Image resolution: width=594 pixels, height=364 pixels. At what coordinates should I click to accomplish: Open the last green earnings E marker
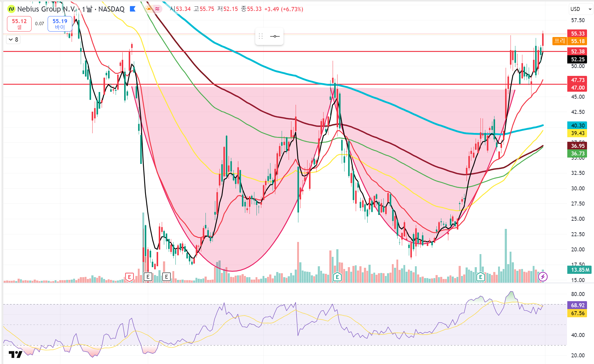tap(480, 277)
